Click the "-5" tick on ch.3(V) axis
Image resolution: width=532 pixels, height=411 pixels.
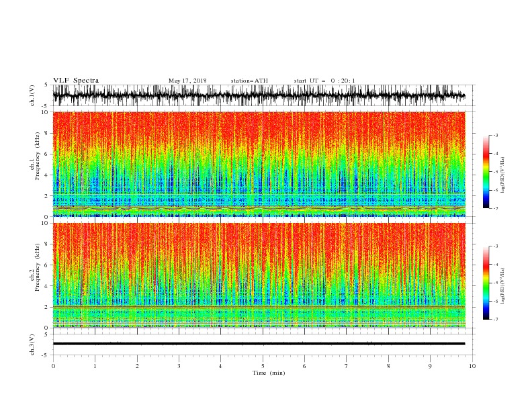(x=46, y=355)
